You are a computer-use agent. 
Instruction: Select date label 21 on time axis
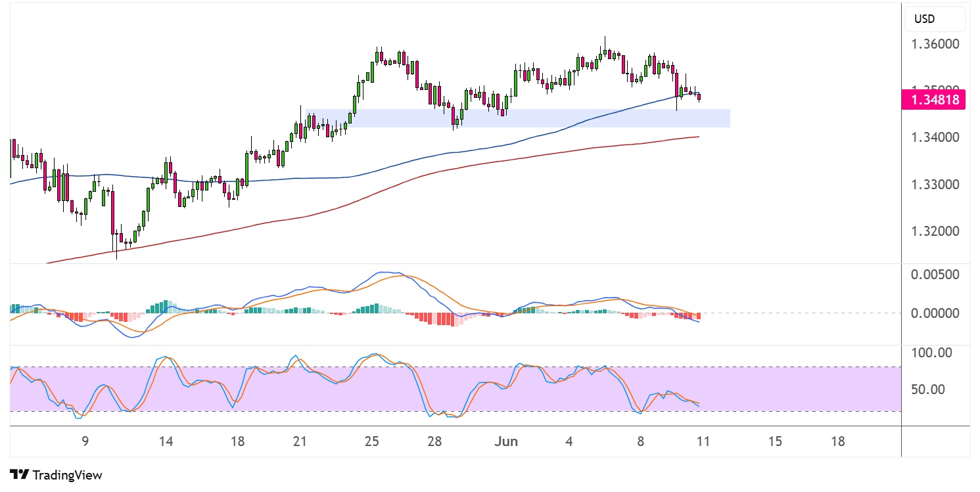coord(300,441)
